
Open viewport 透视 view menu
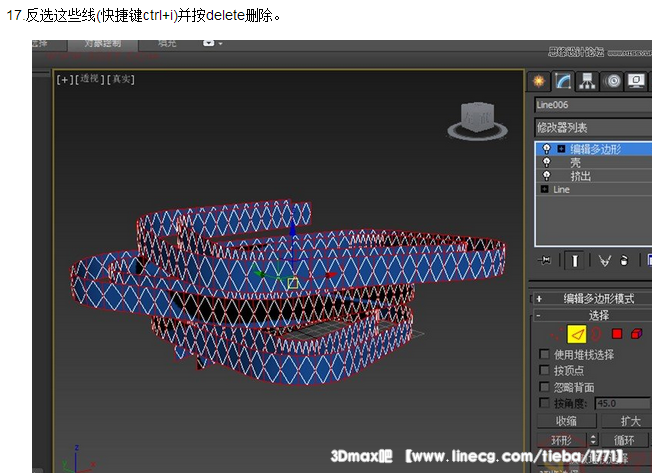(x=89, y=79)
